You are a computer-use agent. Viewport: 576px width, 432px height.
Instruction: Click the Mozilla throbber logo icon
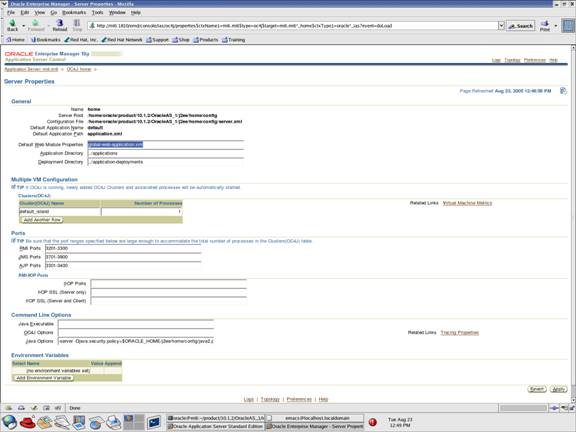[568, 26]
